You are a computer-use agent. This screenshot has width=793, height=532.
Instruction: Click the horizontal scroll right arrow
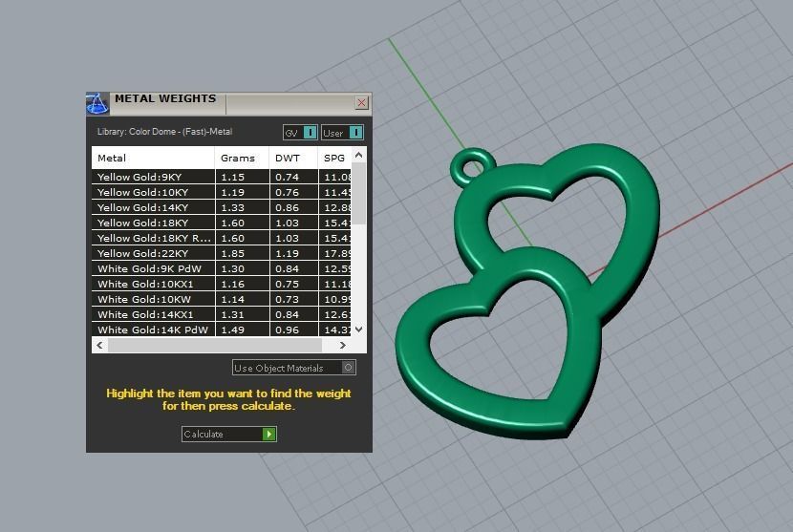pos(343,345)
